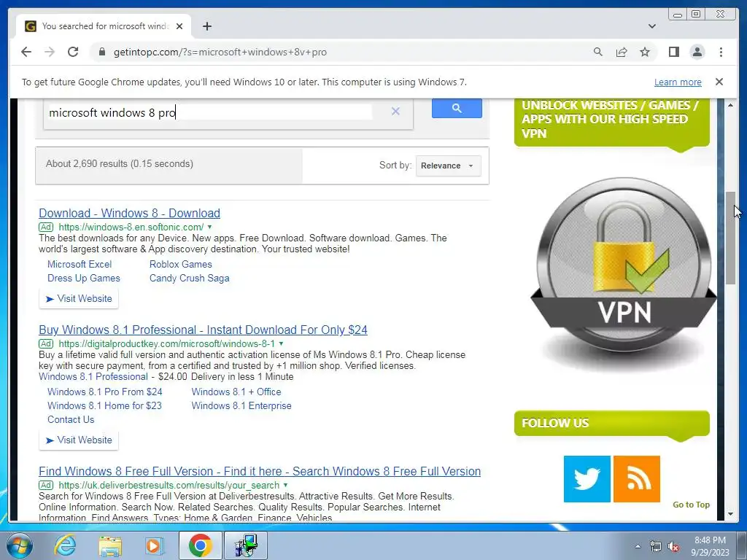Open Windows Explorer folder in taskbar
The image size is (747, 560).
click(110, 545)
